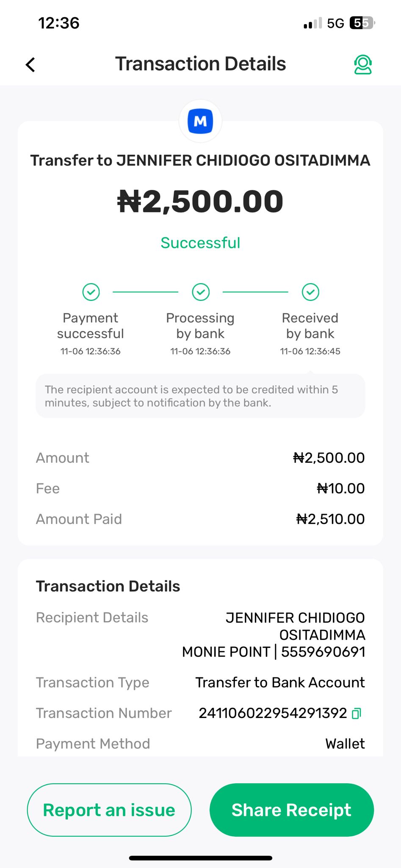Tap the ₦2,500.00 headline amount
The height and width of the screenshot is (868, 401).
click(200, 201)
